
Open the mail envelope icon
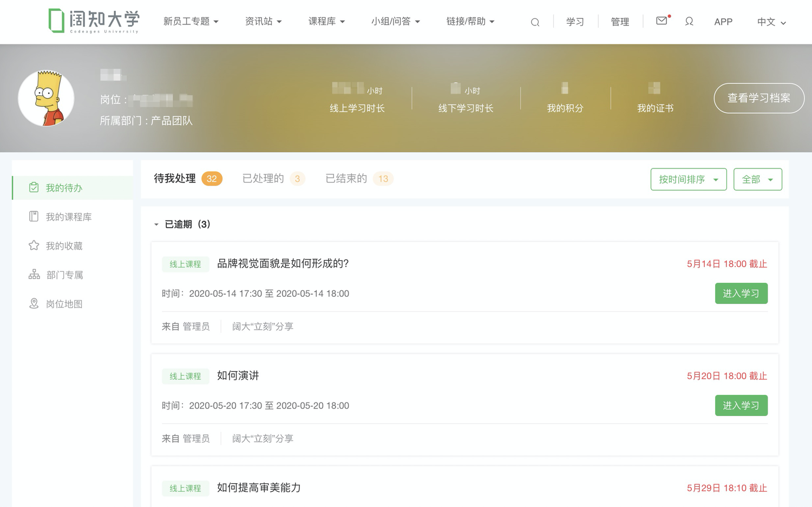[662, 21]
